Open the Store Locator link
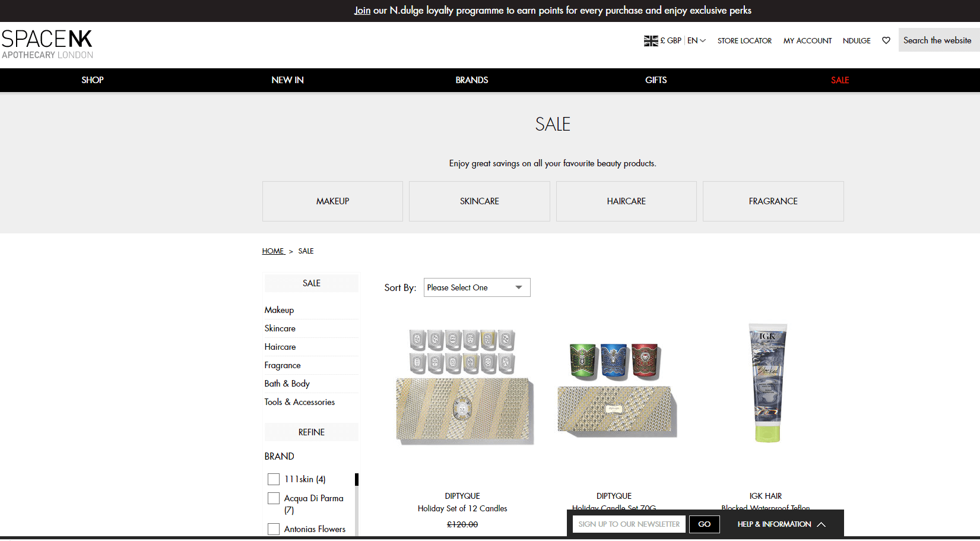980x541 pixels. [744, 40]
